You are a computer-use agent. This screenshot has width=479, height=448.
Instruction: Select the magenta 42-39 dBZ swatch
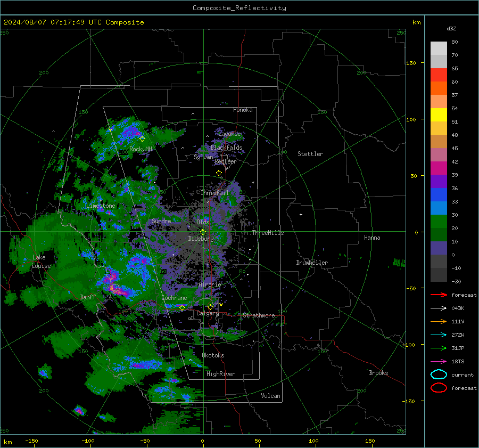439,168
